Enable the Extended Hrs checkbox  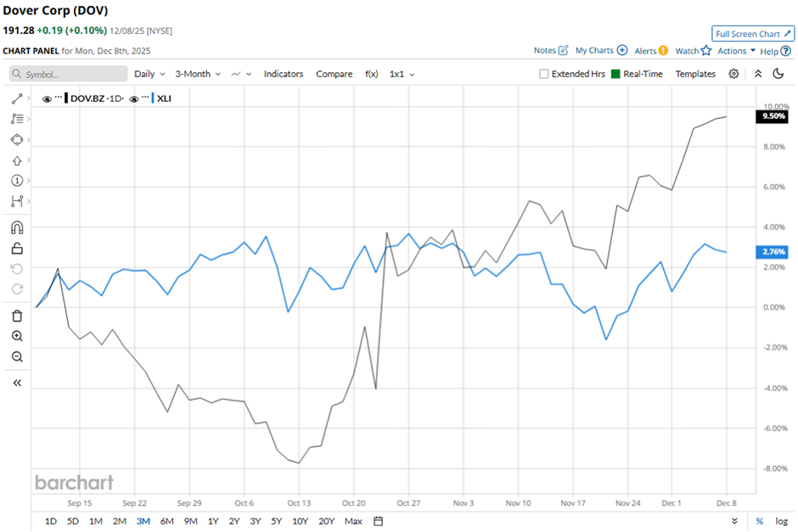[543, 74]
